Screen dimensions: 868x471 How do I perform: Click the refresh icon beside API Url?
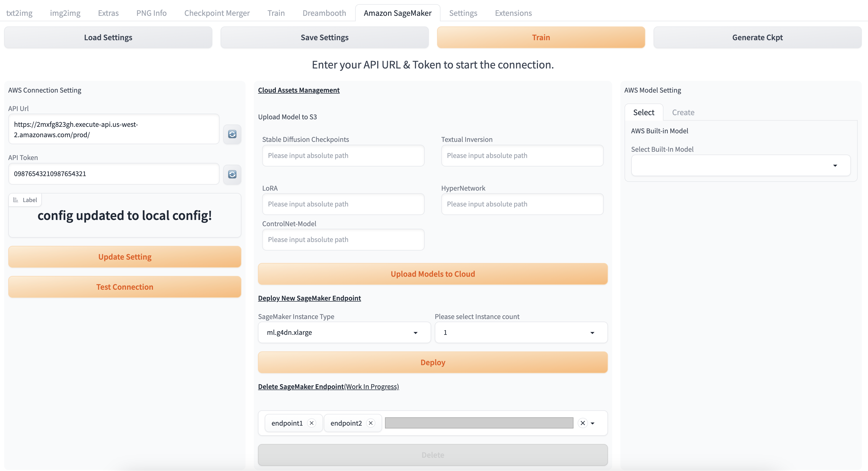[232, 134]
